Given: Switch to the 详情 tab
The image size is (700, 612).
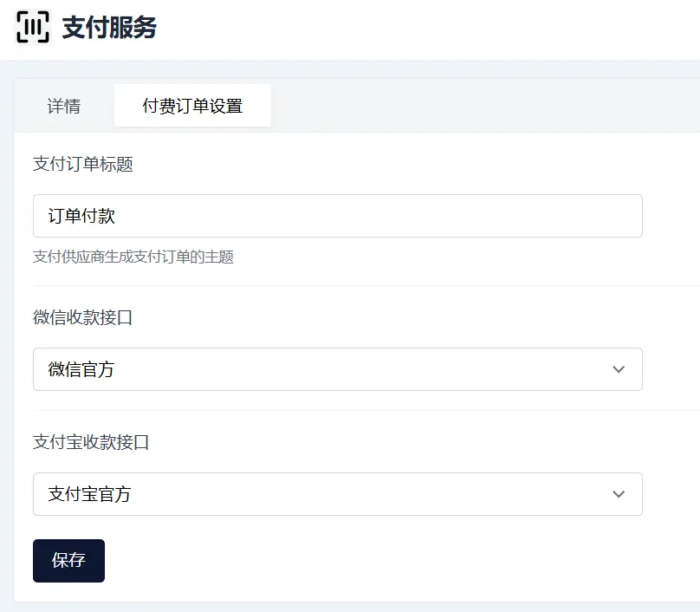Looking at the screenshot, I should [x=64, y=107].
